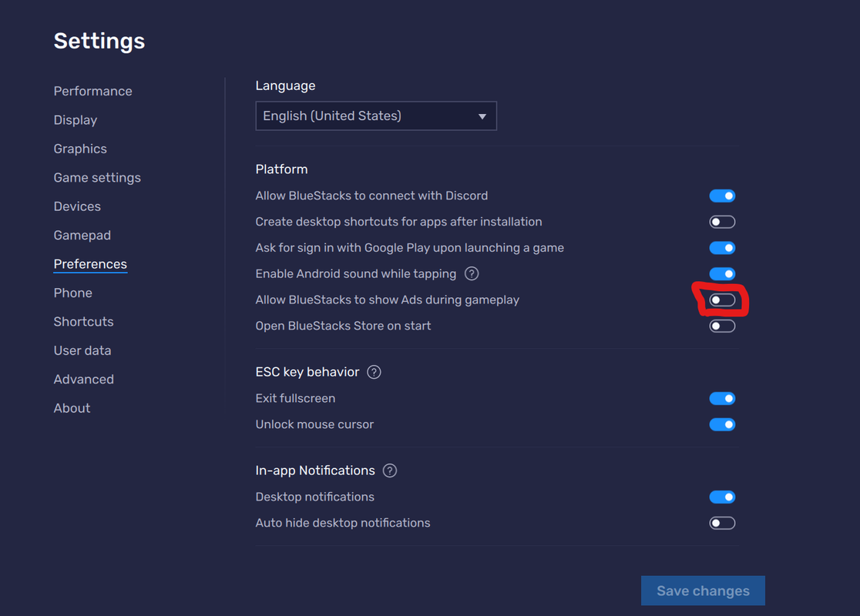The width and height of the screenshot is (860, 616).
Task: Open the Shortcuts settings section
Action: pyautogui.click(x=83, y=322)
